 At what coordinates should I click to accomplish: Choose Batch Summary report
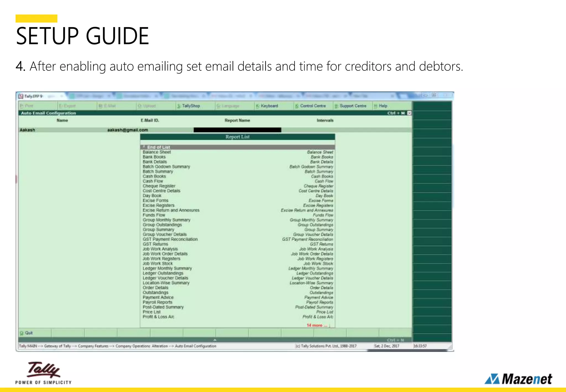coord(237,171)
